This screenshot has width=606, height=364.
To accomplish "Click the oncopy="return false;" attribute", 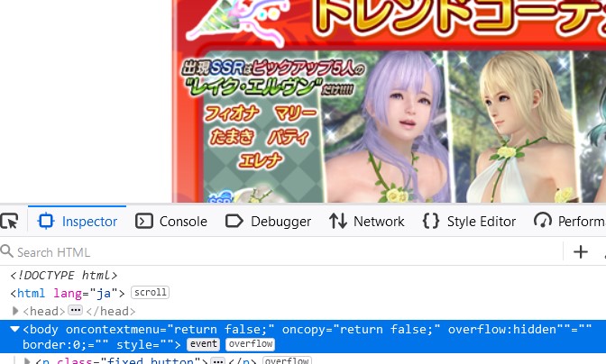I will (x=362, y=330).
